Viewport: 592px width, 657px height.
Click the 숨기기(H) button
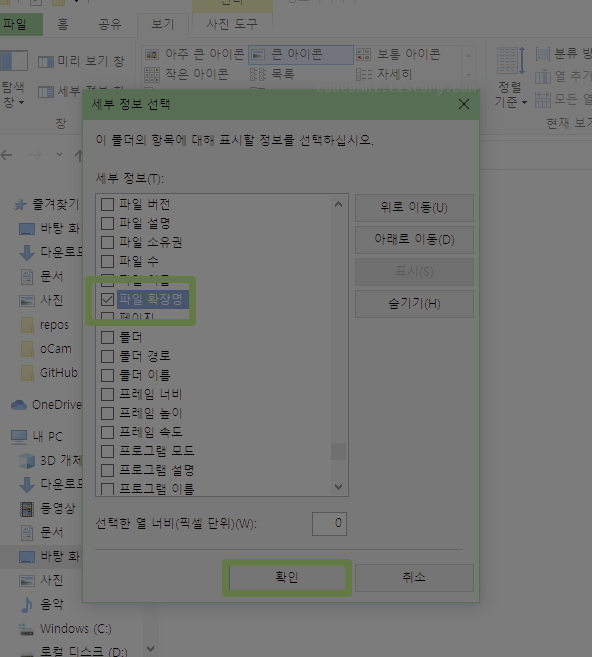[414, 304]
